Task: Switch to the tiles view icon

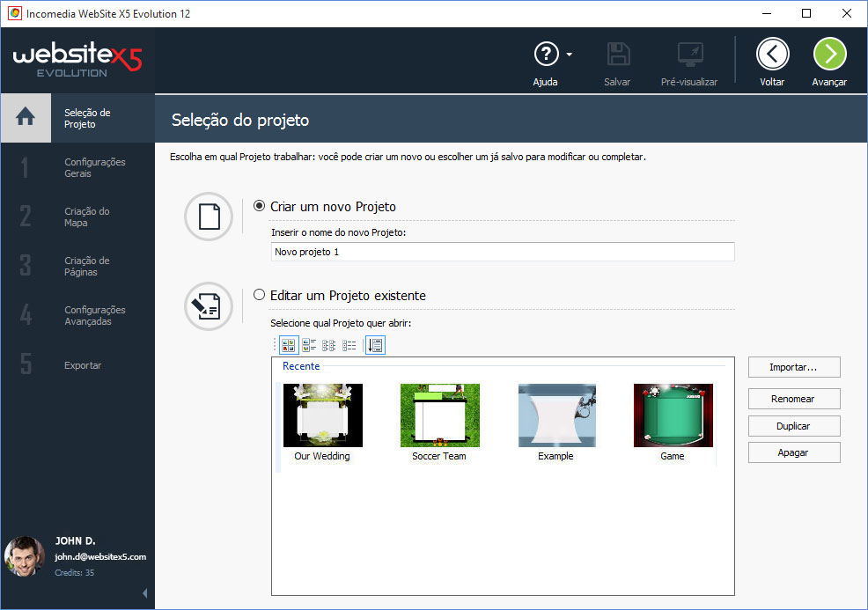Action: pos(308,345)
